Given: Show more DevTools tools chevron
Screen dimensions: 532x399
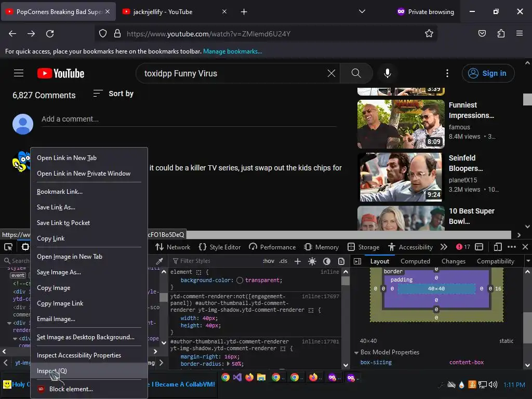Looking at the screenshot, I should pyautogui.click(x=444, y=247).
